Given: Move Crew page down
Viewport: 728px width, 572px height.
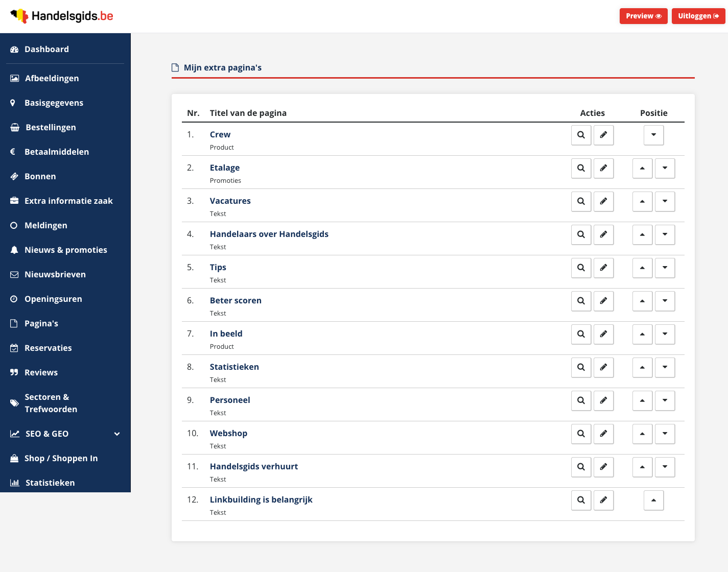Looking at the screenshot, I should coord(653,135).
